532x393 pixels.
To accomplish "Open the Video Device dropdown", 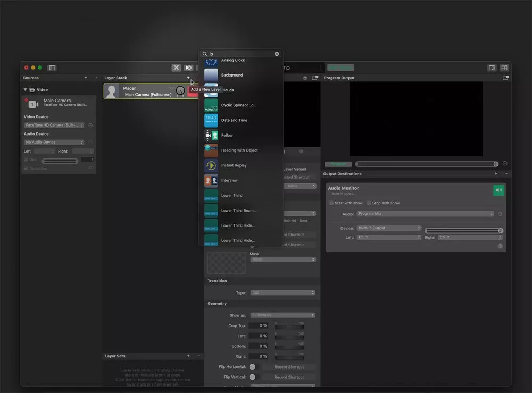I will pos(54,125).
